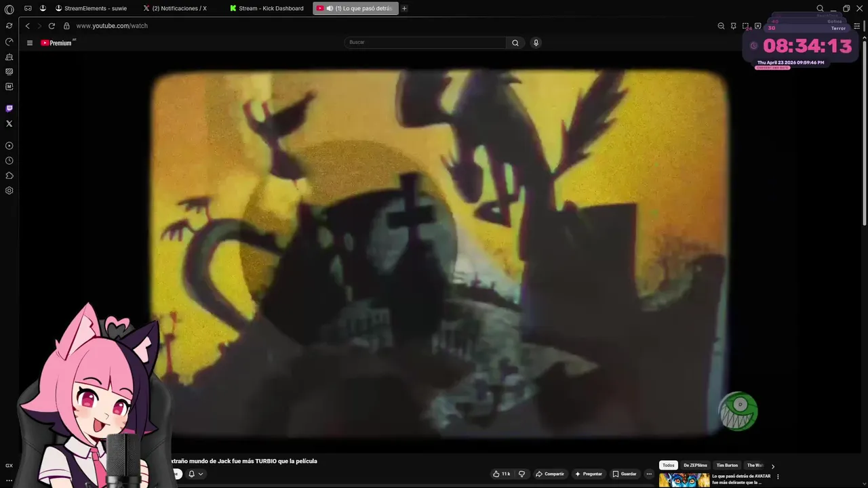The image size is (868, 488).
Task: Open more actions three dots beside Guardar
Action: (x=649, y=474)
